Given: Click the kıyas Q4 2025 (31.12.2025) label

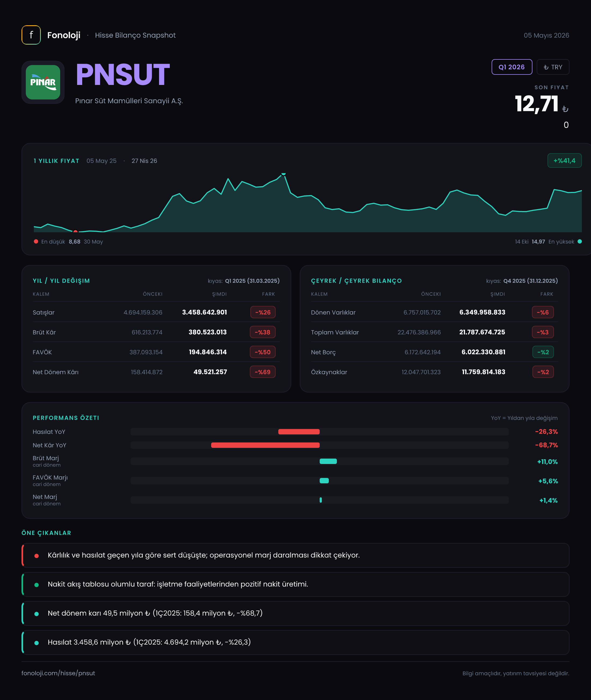Looking at the screenshot, I should 522,281.
